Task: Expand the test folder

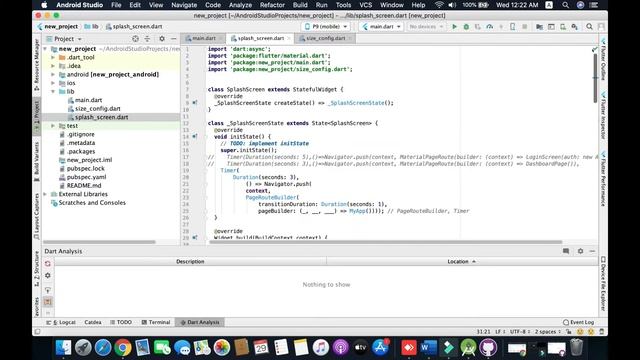Action: (53, 126)
